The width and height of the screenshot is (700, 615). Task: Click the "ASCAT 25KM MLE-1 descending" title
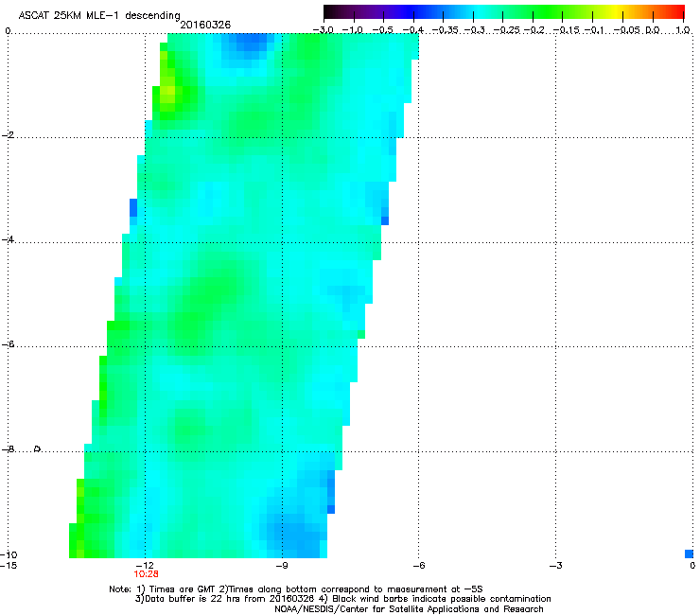tap(99, 16)
